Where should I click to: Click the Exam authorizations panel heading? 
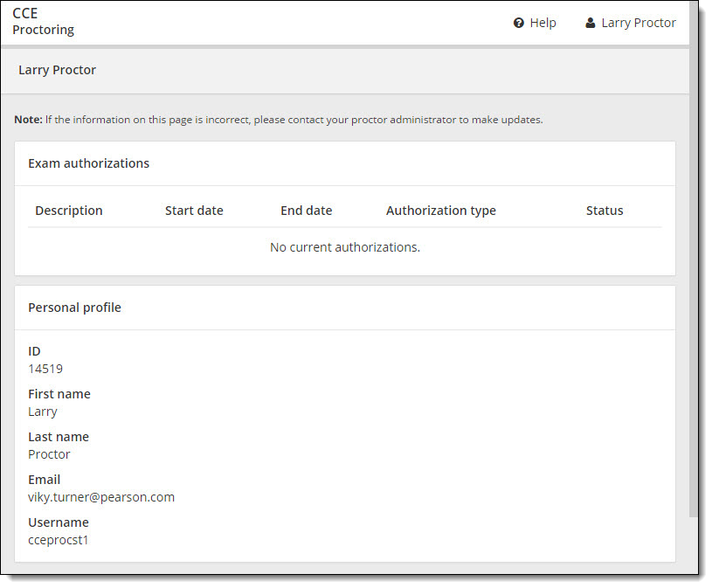[88, 163]
